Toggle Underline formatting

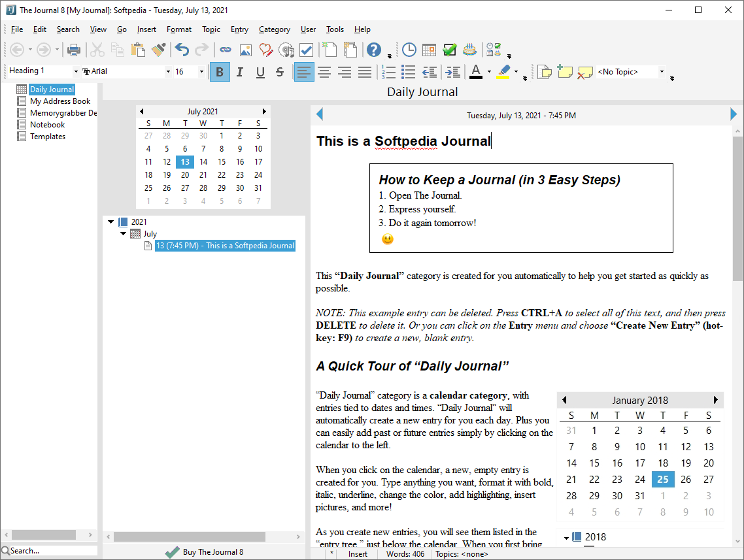[x=260, y=72]
